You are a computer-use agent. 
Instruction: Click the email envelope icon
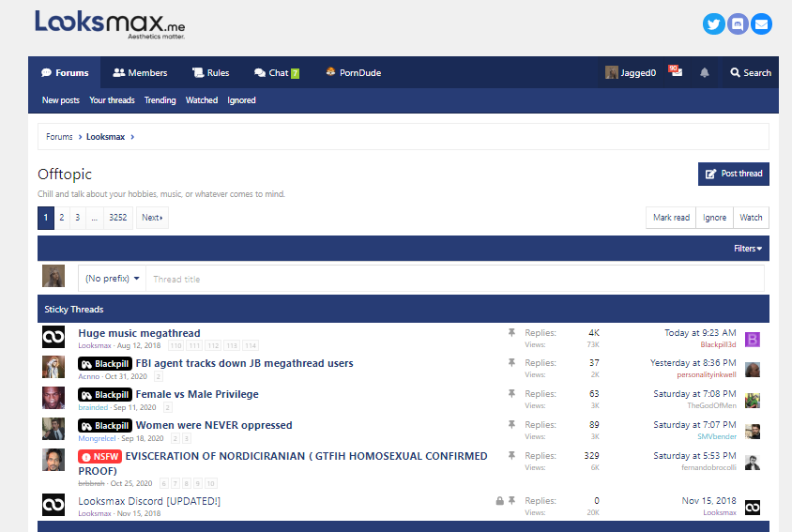(761, 23)
